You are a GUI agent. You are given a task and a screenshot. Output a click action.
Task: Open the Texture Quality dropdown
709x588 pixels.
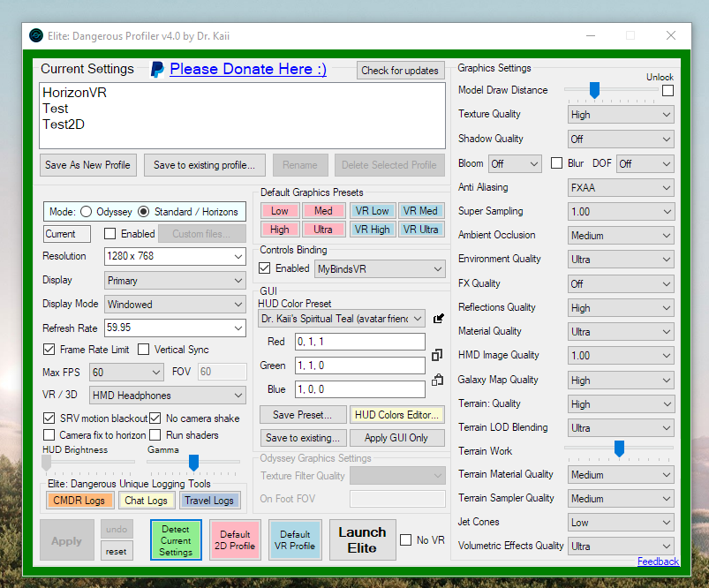[x=621, y=115]
